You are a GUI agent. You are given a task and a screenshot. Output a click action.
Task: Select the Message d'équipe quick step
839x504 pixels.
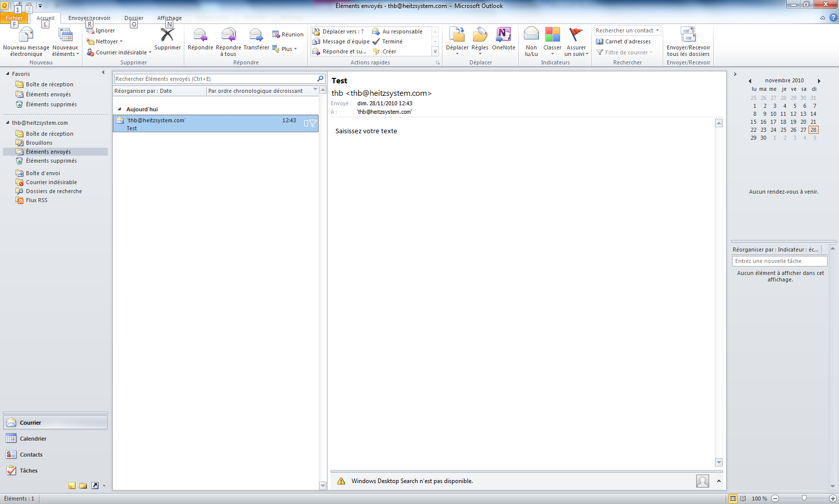(341, 41)
